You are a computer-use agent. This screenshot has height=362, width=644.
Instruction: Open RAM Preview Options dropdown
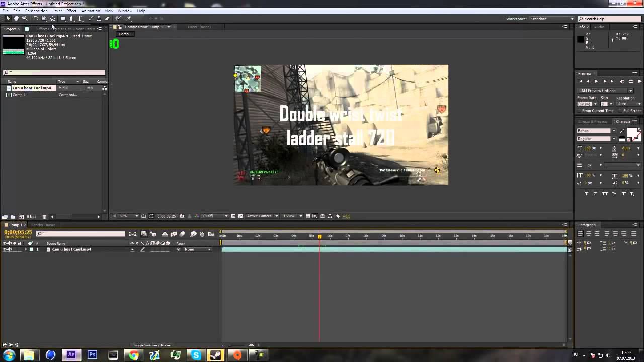coord(605,90)
